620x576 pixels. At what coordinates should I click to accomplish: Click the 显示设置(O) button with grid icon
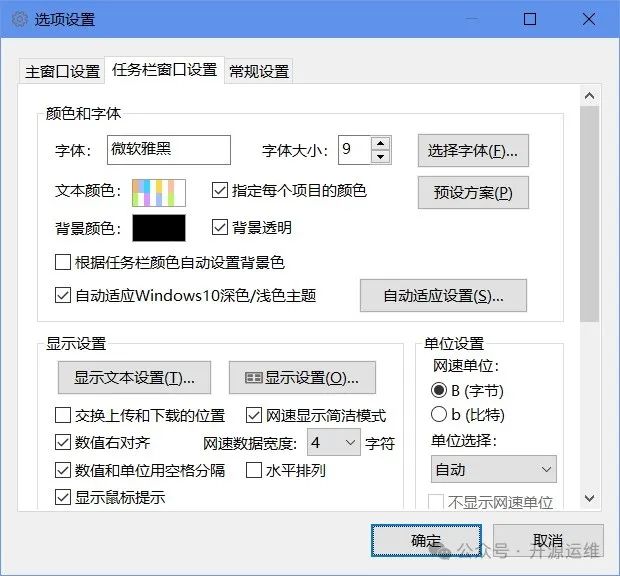302,377
